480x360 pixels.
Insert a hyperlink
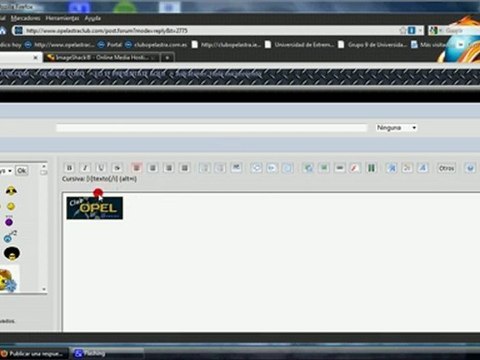(340, 168)
